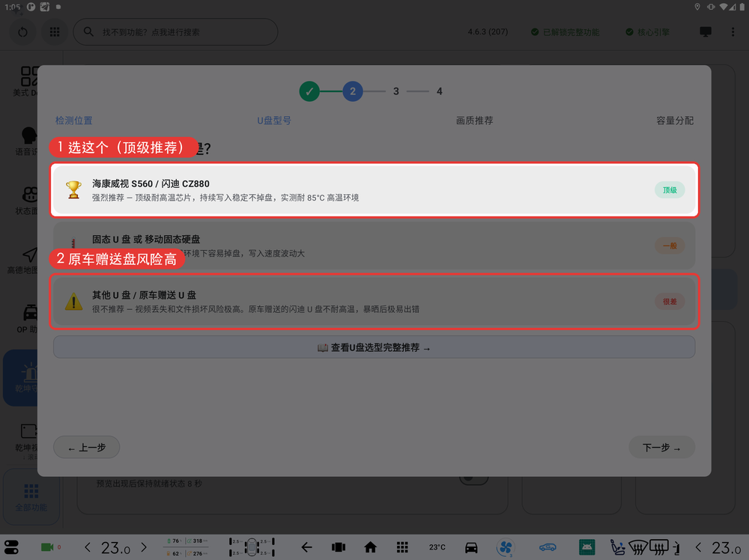The height and width of the screenshot is (560, 749).
Task: Click the red 很差 badge
Action: tap(670, 302)
